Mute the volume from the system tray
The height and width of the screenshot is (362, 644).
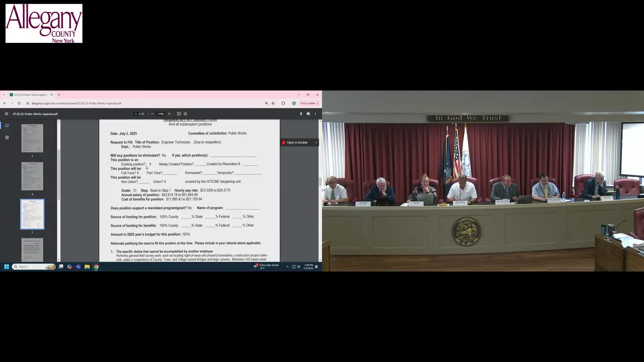pyautogui.click(x=299, y=266)
